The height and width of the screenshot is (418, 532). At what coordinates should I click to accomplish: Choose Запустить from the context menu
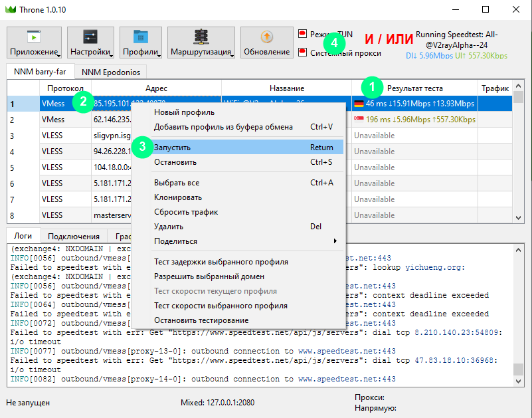pos(173,147)
